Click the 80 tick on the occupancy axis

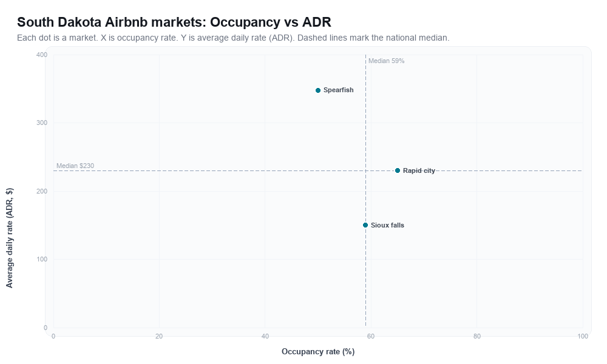point(477,337)
